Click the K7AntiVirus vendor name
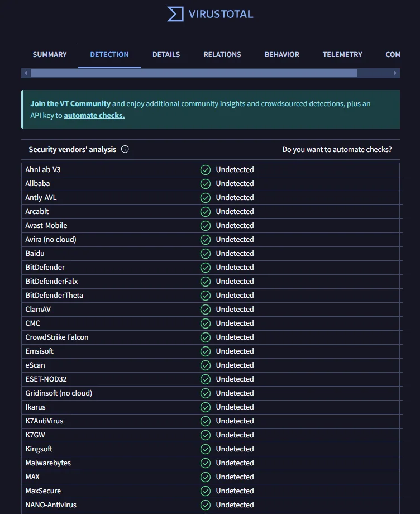 point(44,421)
